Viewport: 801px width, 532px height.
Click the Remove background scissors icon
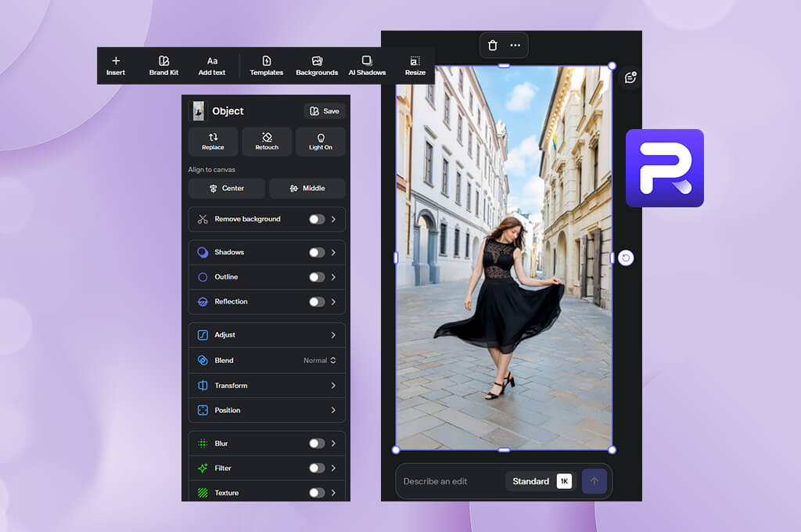(203, 219)
